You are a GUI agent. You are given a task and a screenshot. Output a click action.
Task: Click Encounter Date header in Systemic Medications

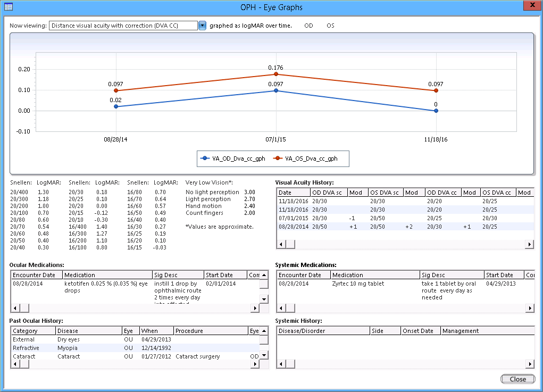(x=304, y=275)
